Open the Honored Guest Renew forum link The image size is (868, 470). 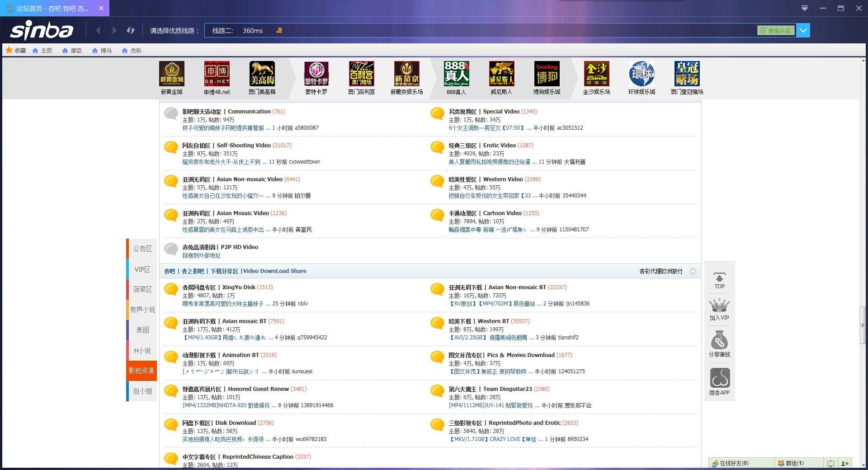[236, 389]
